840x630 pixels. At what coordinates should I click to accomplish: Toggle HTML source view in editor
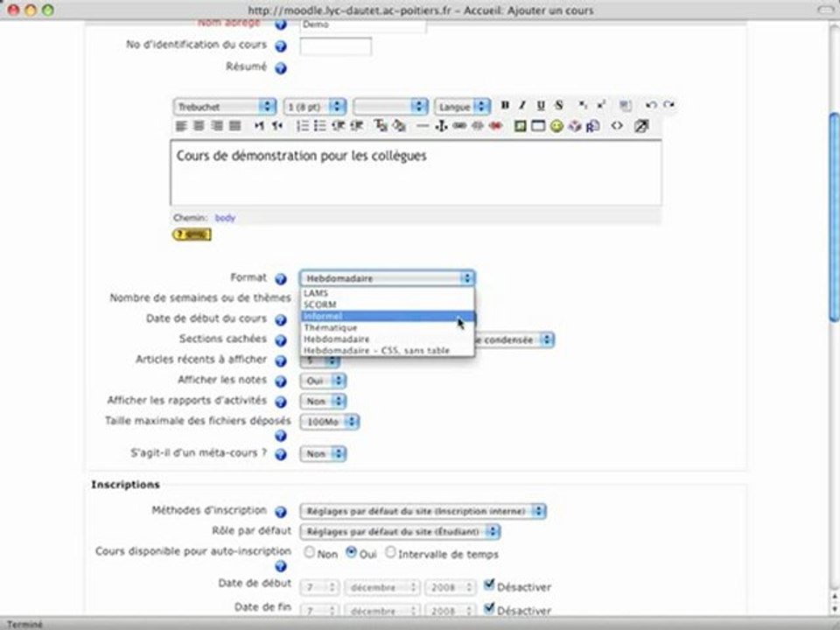[617, 126]
